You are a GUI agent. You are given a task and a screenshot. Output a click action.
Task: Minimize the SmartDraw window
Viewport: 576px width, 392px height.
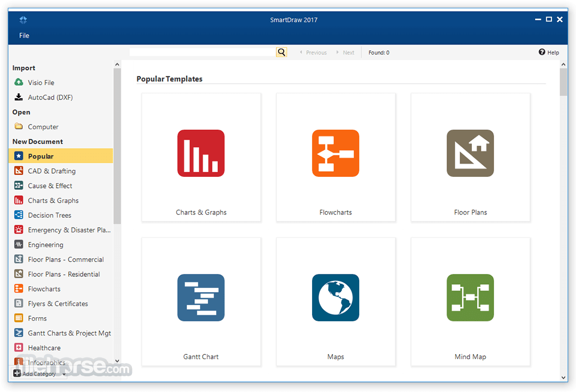point(538,19)
